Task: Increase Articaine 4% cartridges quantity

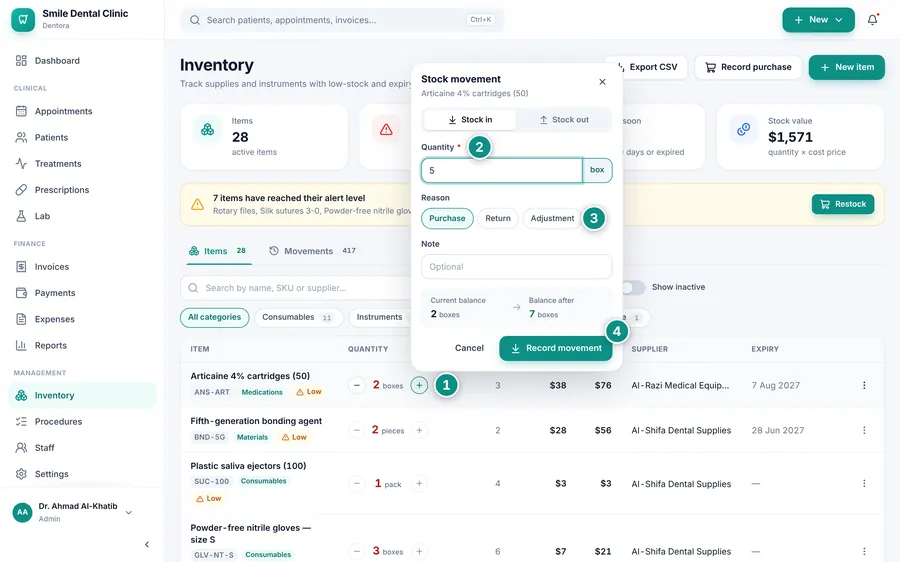Action: pyautogui.click(x=420, y=386)
